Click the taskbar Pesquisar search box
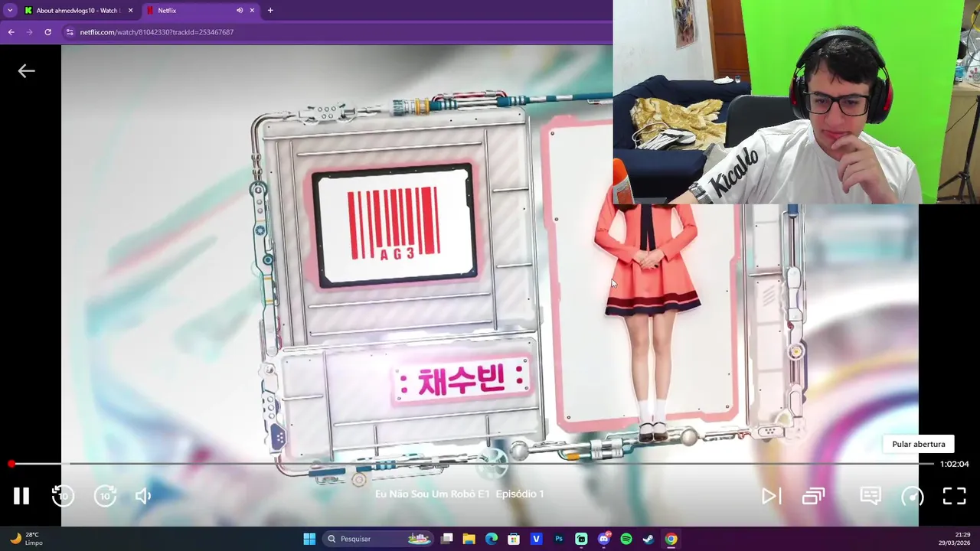Viewport: 980px width, 551px height. pyautogui.click(x=380, y=539)
